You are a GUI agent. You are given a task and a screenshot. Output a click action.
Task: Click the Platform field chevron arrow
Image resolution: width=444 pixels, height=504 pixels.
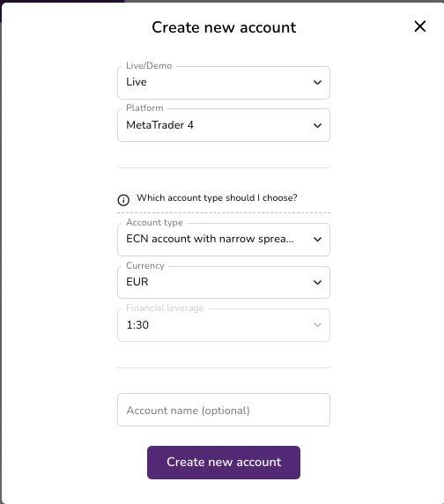(x=317, y=125)
